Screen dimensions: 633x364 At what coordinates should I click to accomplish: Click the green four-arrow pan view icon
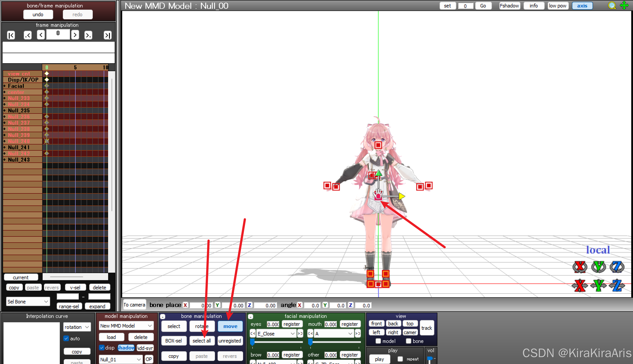point(624,5)
